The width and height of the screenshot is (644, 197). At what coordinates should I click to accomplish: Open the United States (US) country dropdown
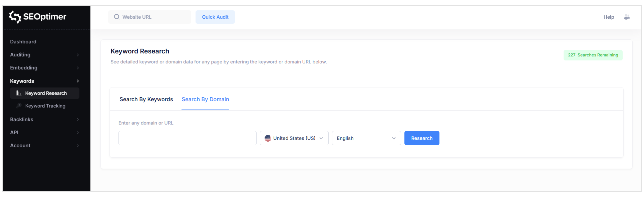click(x=294, y=138)
